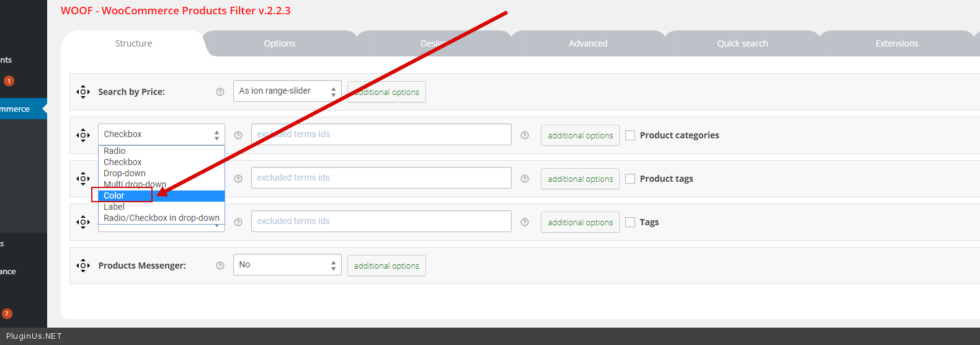The image size is (980, 345).
Task: Open additional options for Products Messenger
Action: click(386, 266)
